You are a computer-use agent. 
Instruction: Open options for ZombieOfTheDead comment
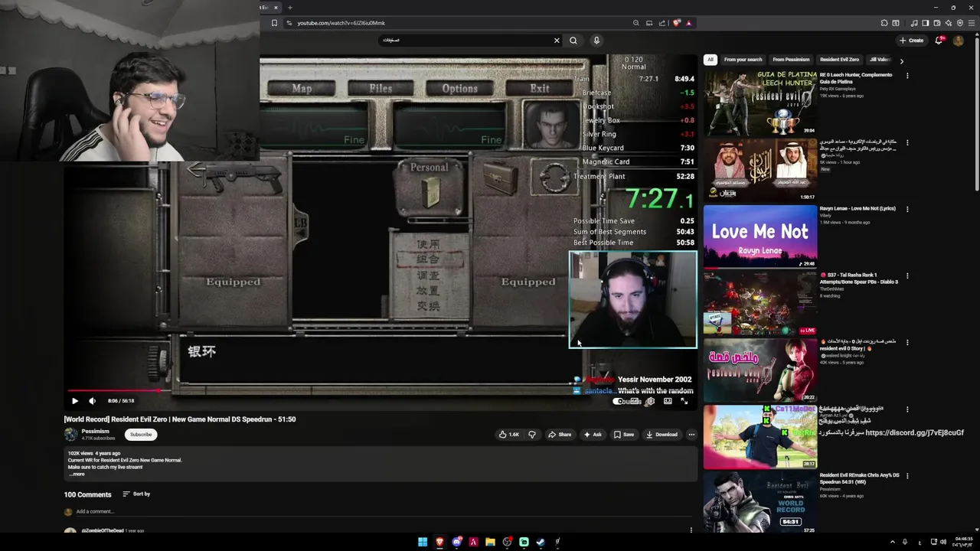pos(691,530)
